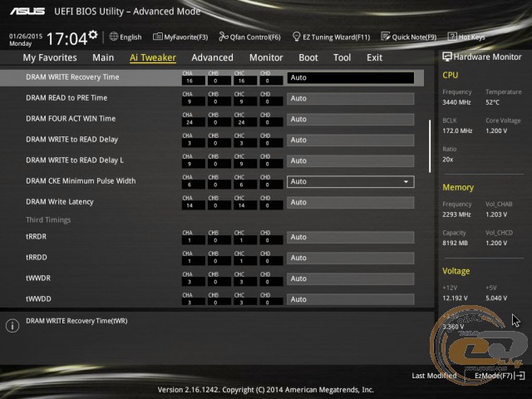Click +5V reading 5.040 V
This screenshot has width=532, height=399.
pyautogui.click(x=496, y=298)
